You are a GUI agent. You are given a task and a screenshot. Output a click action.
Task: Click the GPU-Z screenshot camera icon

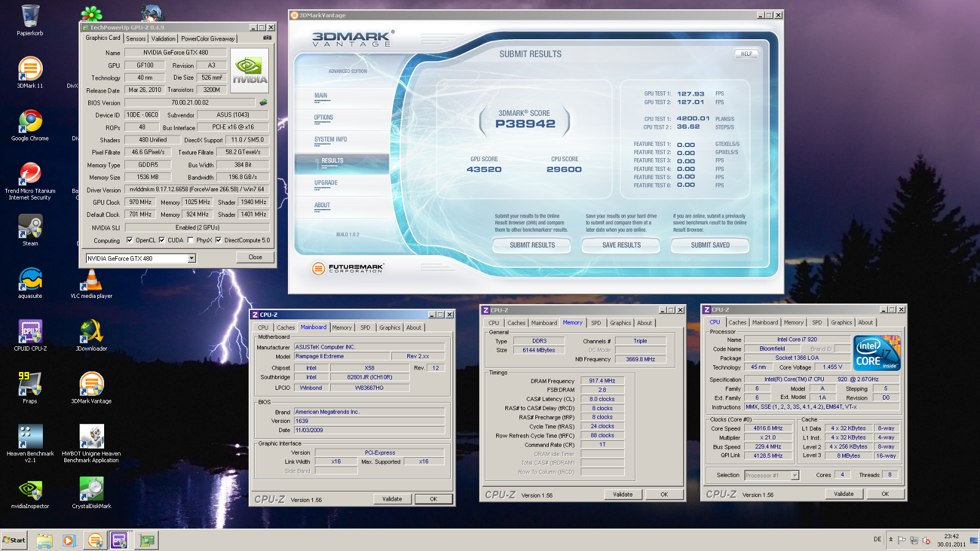[x=267, y=38]
